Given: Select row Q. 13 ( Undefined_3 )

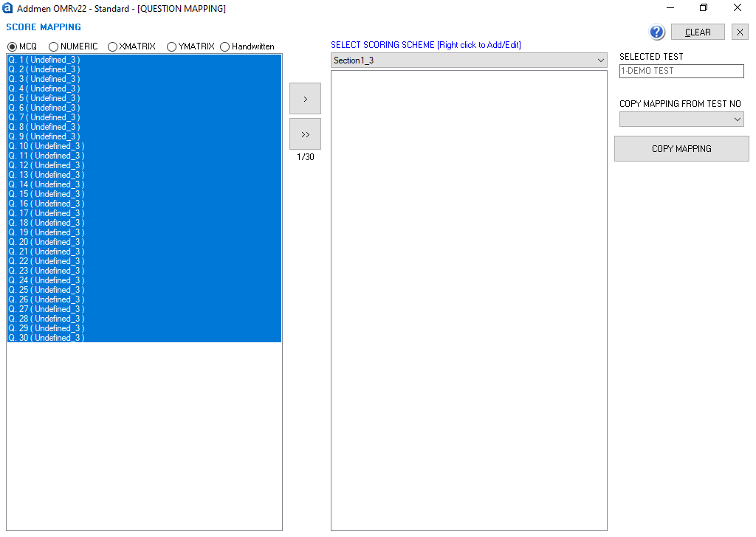Looking at the screenshot, I should click(x=144, y=175).
